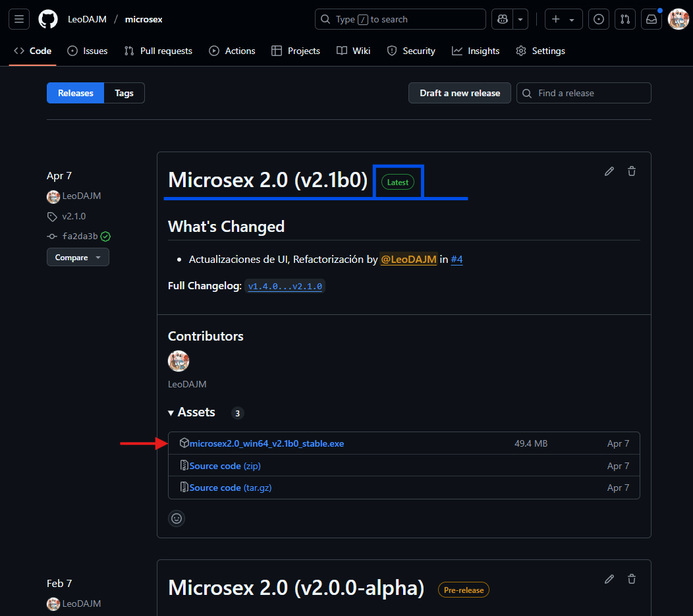Click the microsex repository breadcrumb
This screenshot has height=616, width=693.
click(x=144, y=19)
